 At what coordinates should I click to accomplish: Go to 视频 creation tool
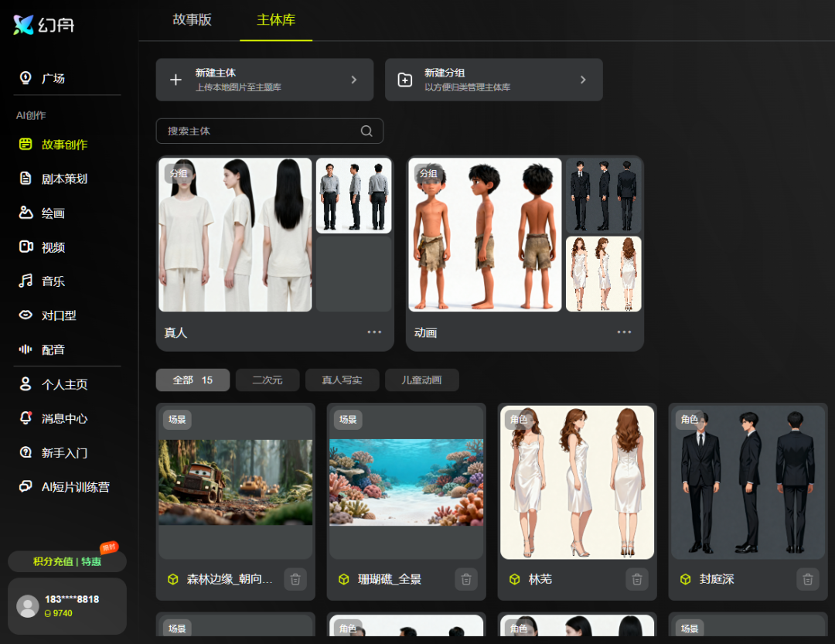(53, 247)
